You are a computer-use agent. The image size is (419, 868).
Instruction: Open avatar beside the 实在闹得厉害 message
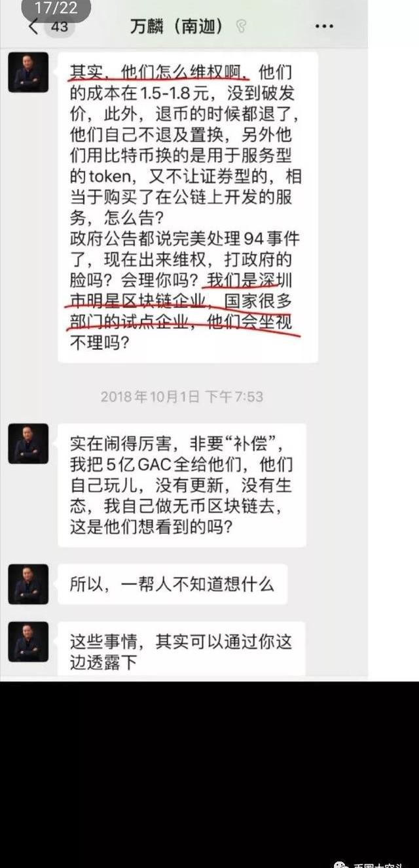[28, 443]
